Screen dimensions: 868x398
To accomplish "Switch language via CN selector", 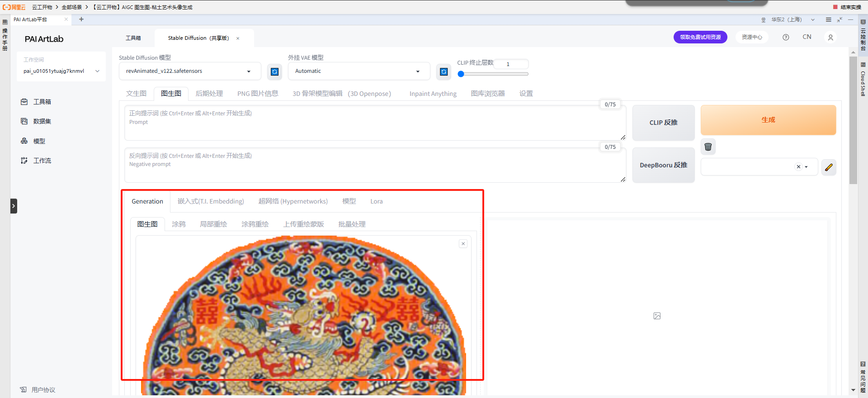I will pyautogui.click(x=807, y=37).
